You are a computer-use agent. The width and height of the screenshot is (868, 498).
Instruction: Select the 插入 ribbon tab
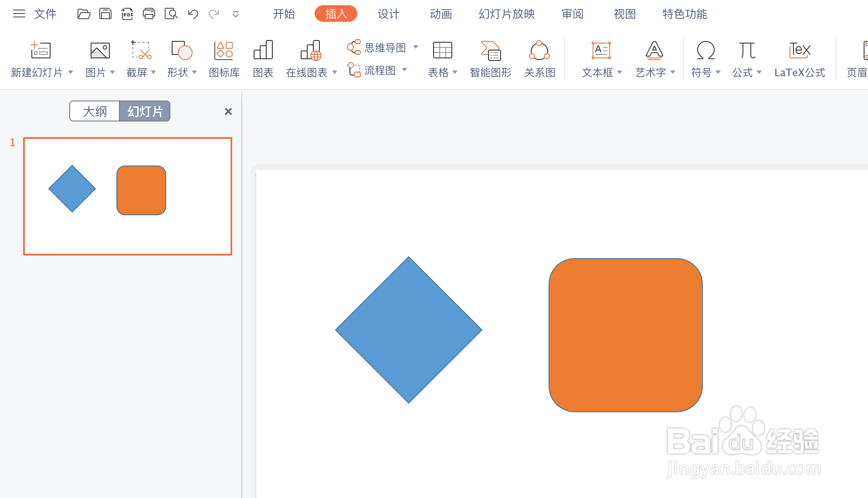(336, 14)
